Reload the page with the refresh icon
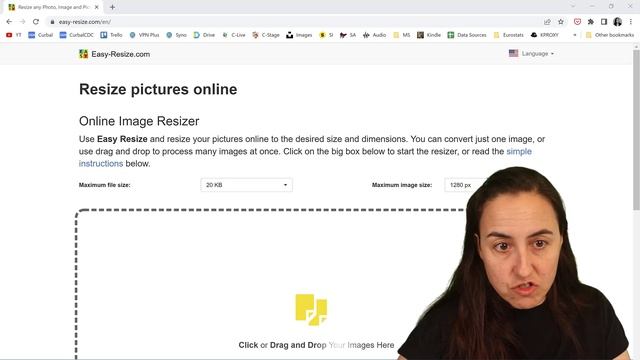The height and width of the screenshot is (360, 640). tap(36, 22)
